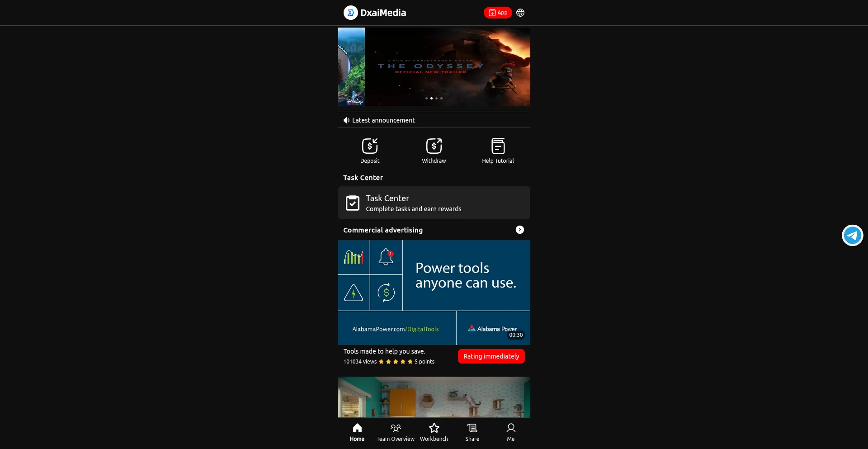Click the dollar refresh icon in the ad
Viewport: 868px width, 449px height.
(386, 293)
